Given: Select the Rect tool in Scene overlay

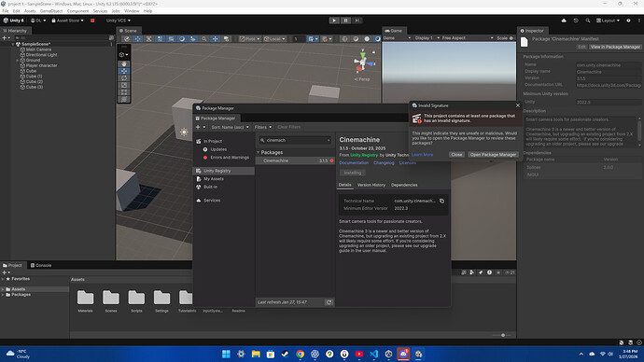Looking at the screenshot, I should [x=124, y=92].
